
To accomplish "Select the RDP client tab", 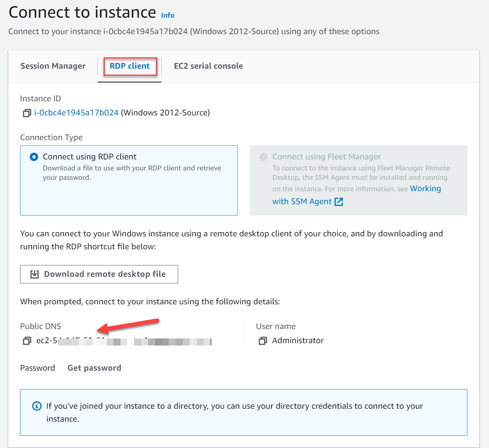I will (130, 66).
